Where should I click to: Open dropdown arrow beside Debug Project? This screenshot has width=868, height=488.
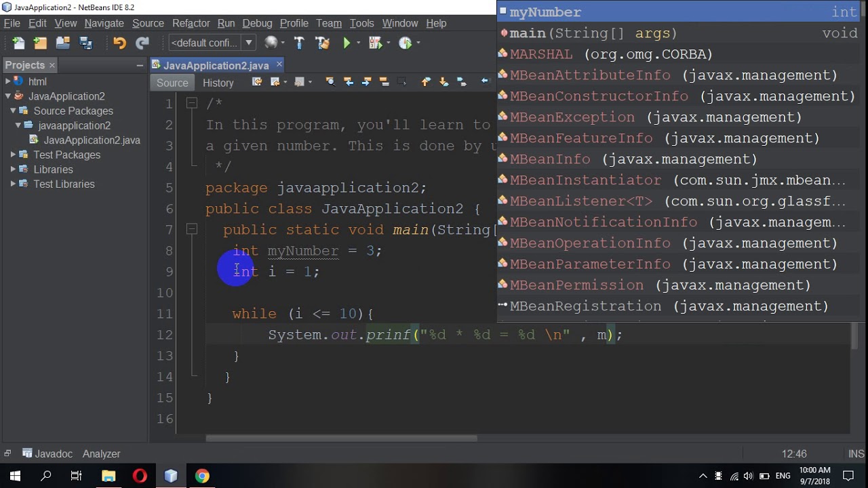(x=387, y=43)
